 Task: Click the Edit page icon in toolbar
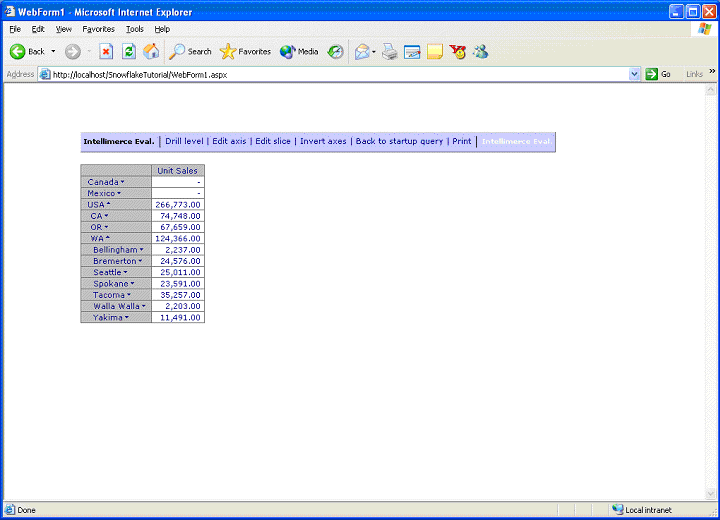(x=412, y=51)
